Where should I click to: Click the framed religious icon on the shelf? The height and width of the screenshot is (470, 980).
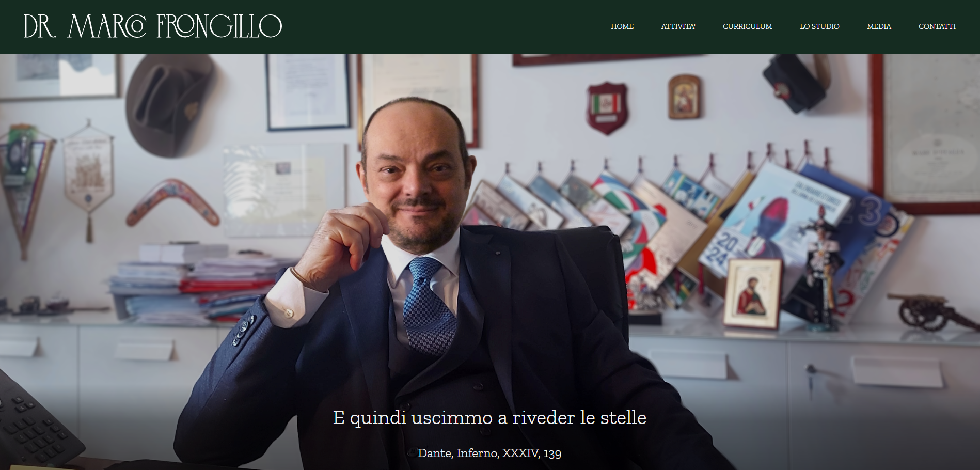(x=753, y=293)
